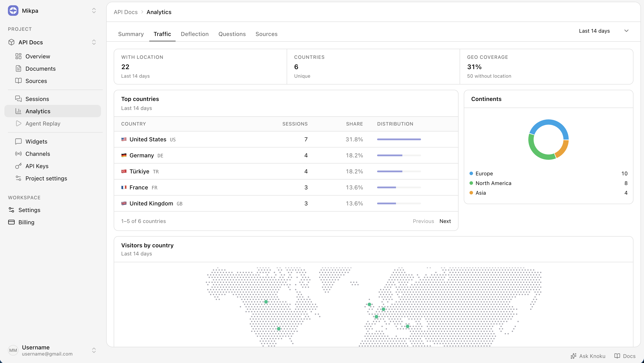The width and height of the screenshot is (644, 363).
Task: Expand the Mikpa workspace switcher chevrons
Action: tap(94, 11)
